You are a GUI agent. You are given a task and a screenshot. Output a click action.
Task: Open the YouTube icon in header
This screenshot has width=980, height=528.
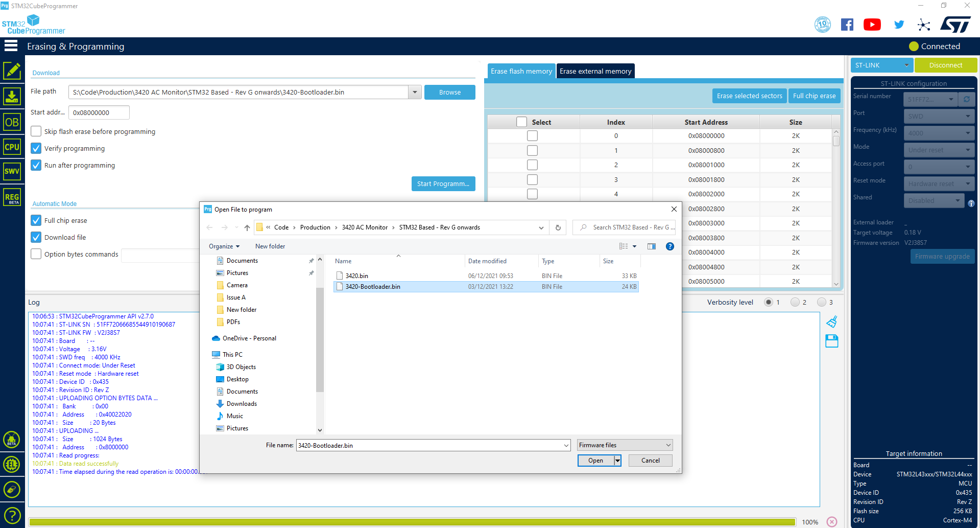pyautogui.click(x=872, y=25)
